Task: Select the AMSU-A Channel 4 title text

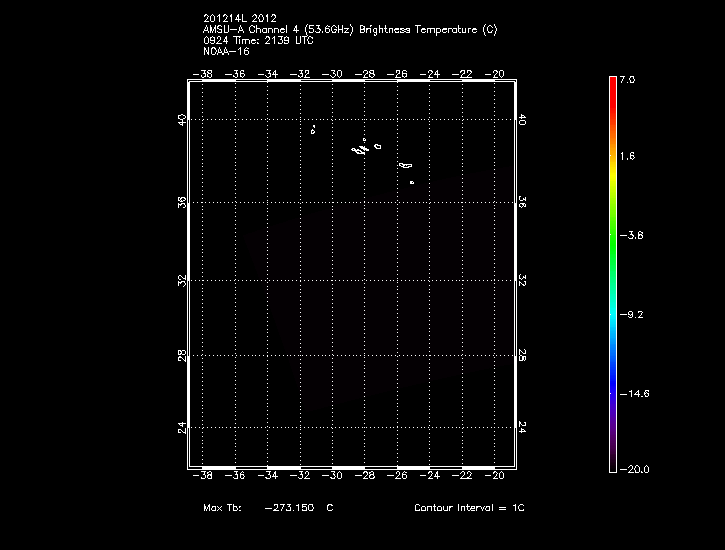Action: point(349,29)
